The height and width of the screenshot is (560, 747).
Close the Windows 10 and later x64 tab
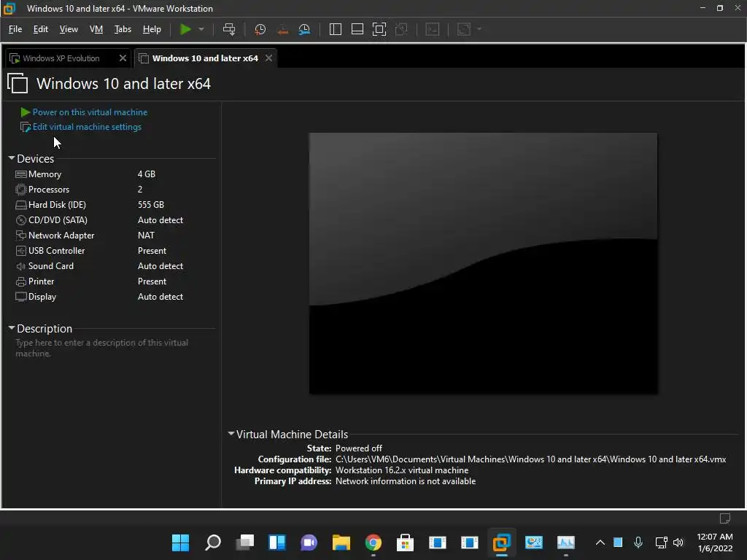[x=268, y=58]
